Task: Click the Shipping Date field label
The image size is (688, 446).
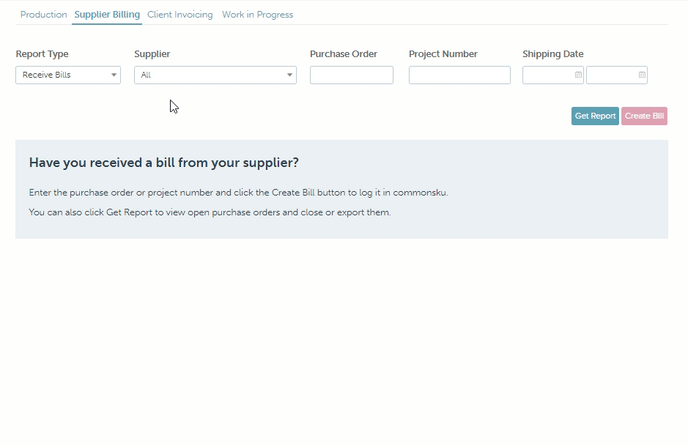Action: point(553,54)
